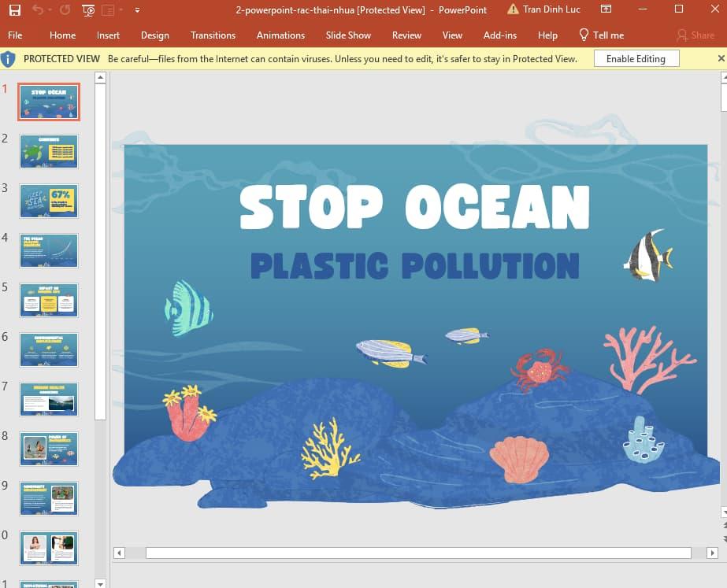Start slide show from the Quick Access Toolbar
This screenshot has width=727, height=588.
(x=89, y=10)
